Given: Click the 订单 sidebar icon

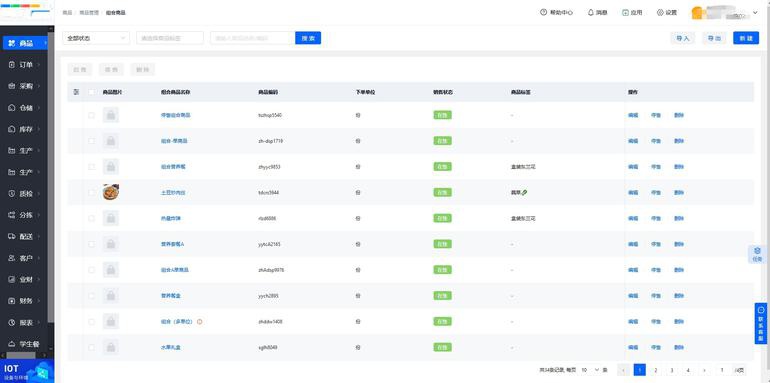Looking at the screenshot, I should point(12,64).
